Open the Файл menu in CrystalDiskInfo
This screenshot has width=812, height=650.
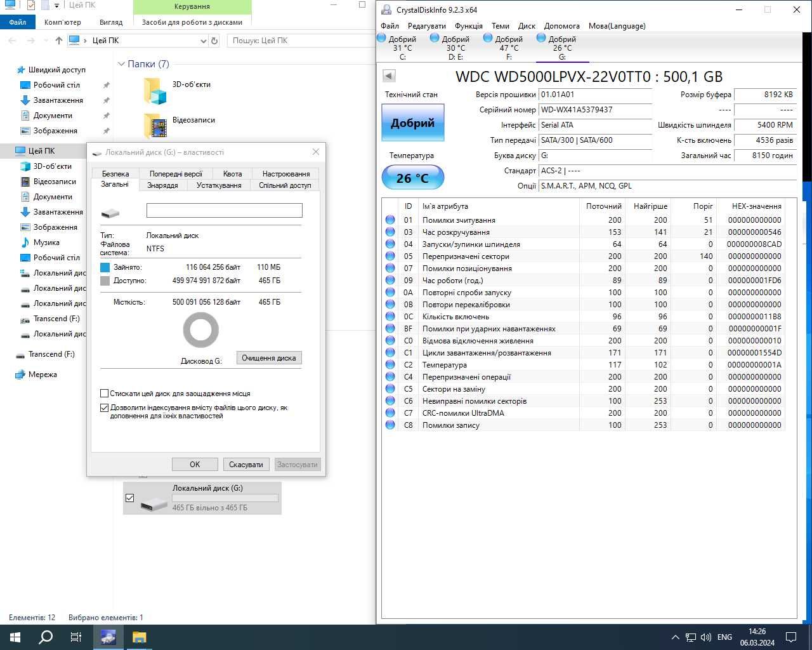pyautogui.click(x=390, y=26)
